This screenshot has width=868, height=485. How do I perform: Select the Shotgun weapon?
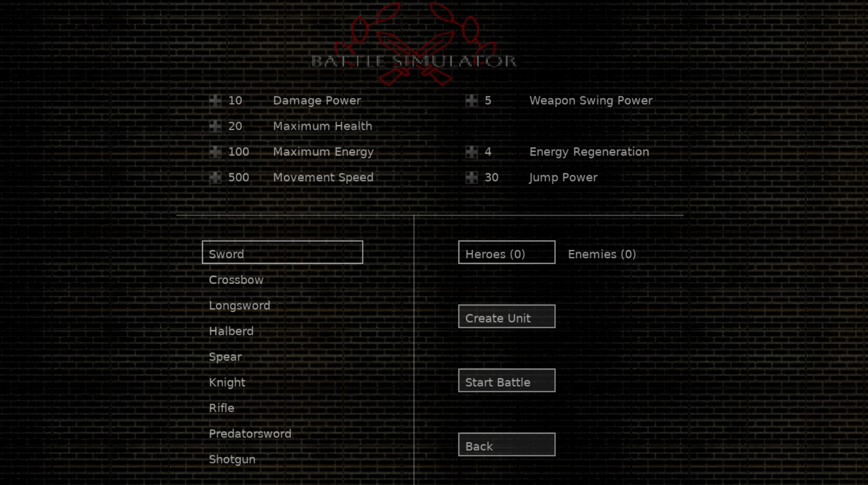click(x=232, y=459)
